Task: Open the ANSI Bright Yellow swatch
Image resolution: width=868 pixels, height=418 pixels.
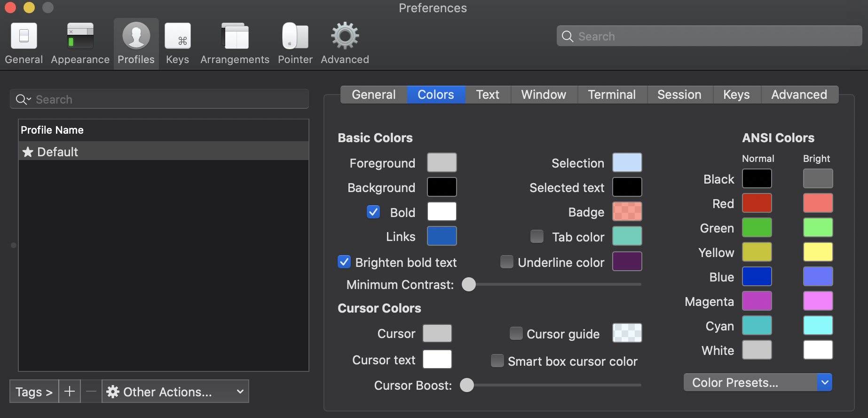Action: tap(818, 252)
